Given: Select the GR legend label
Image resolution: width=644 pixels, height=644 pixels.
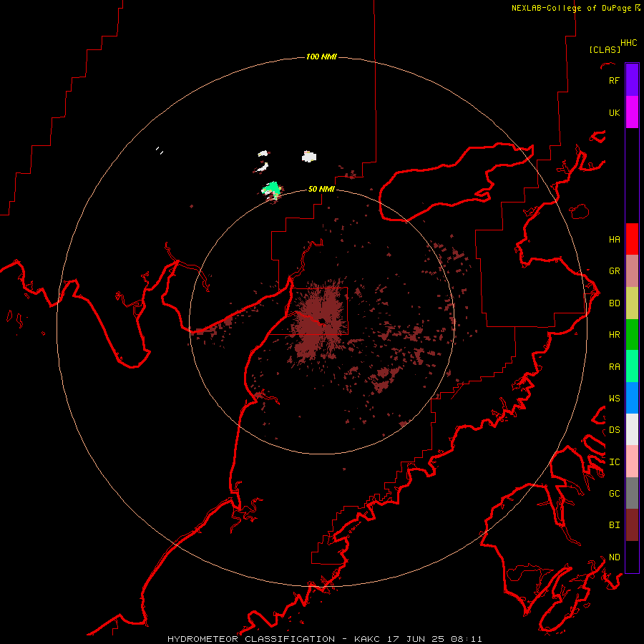Looking at the screenshot, I should tap(614, 270).
